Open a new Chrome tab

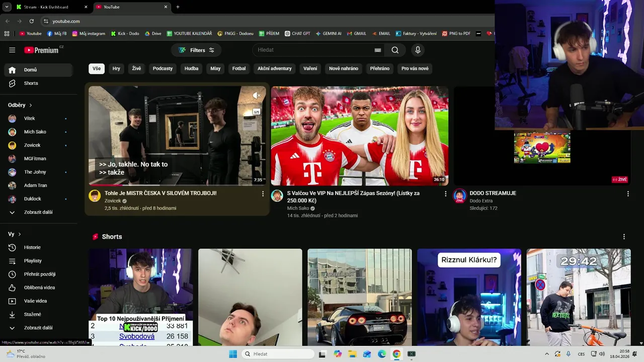click(x=178, y=7)
